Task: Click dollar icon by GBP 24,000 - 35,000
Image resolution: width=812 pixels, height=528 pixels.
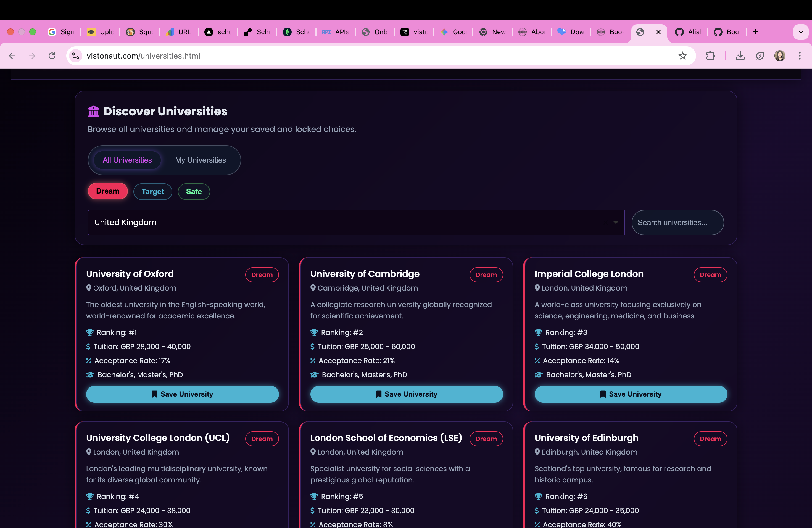Action: click(x=537, y=511)
